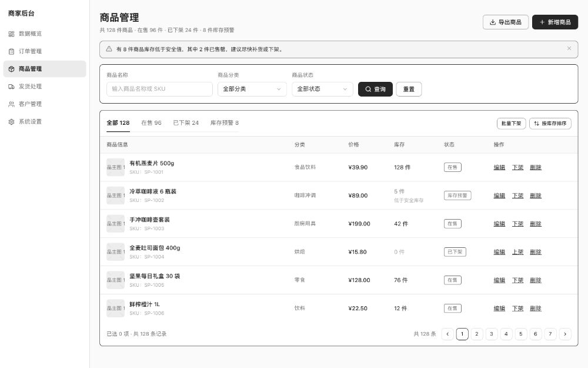This screenshot has height=368, width=588.
Task: Go to previous page with left chevron
Action: [447, 334]
